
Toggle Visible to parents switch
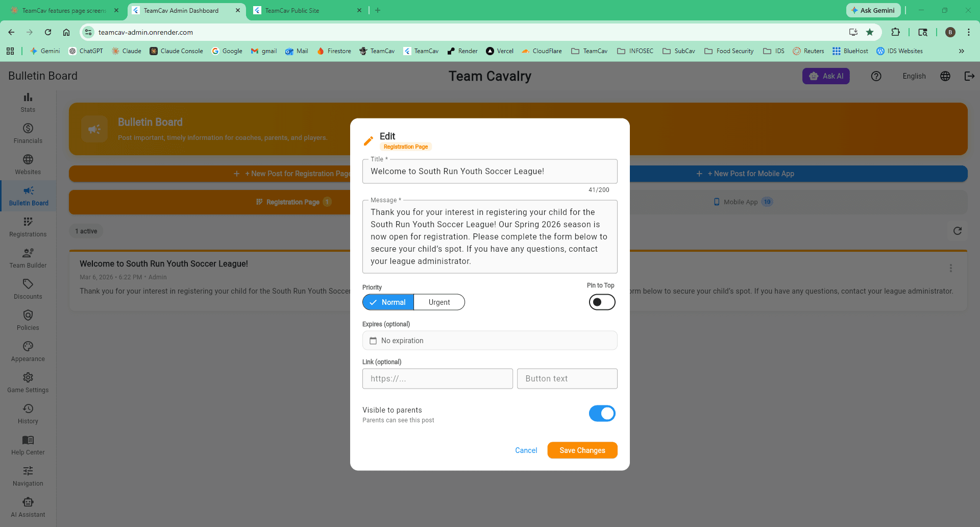coord(602,414)
